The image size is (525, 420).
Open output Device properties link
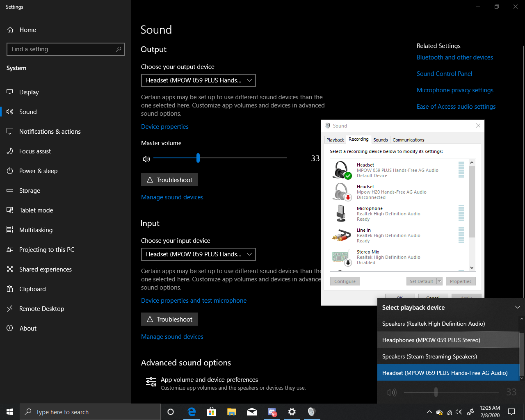(x=165, y=127)
